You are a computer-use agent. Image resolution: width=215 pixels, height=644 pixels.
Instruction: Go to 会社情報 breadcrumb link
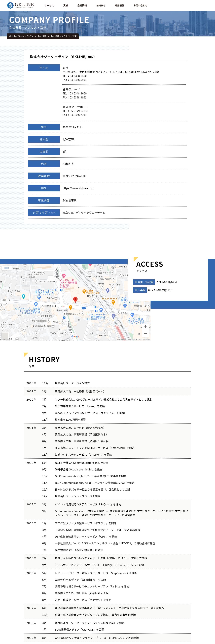(x=42, y=36)
